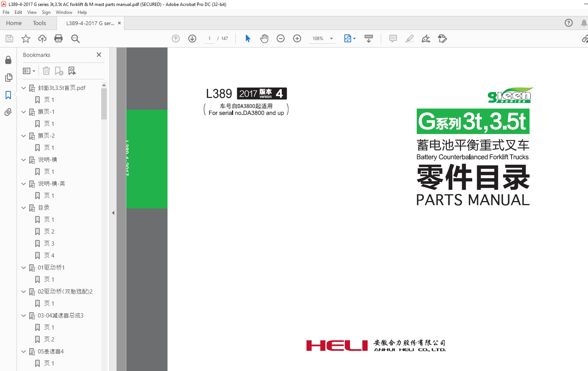Select 页 4 under 目录
This screenshot has width=588, height=371.
(49, 256)
